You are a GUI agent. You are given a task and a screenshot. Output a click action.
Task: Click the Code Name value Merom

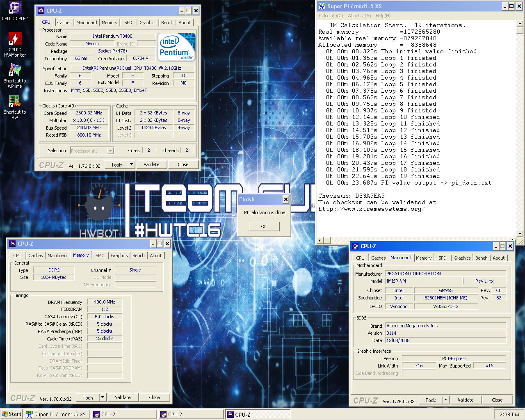pyautogui.click(x=92, y=44)
